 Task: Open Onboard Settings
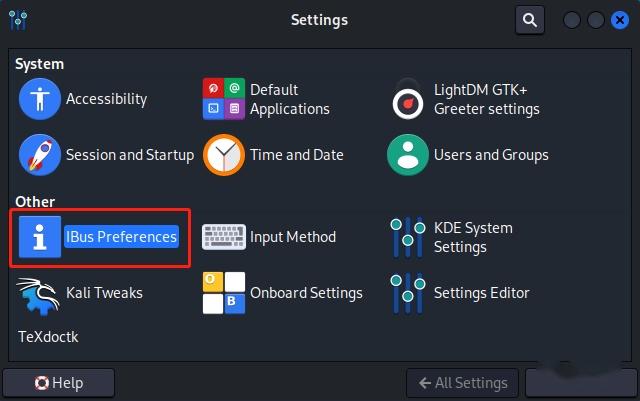coord(224,293)
